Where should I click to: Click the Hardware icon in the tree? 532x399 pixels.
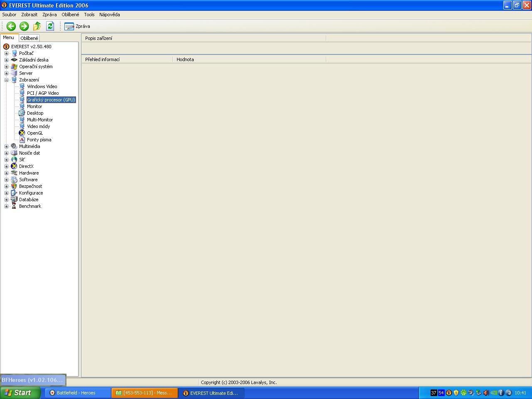click(x=14, y=173)
